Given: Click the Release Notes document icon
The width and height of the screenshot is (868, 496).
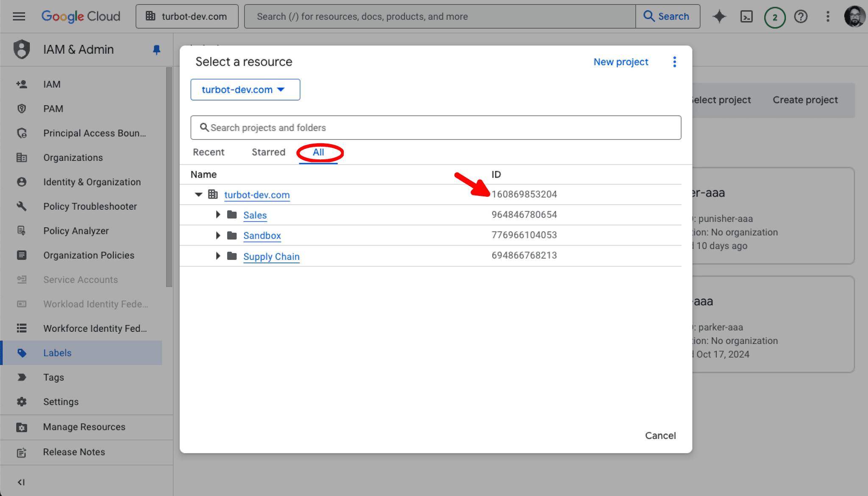Looking at the screenshot, I should click(22, 452).
